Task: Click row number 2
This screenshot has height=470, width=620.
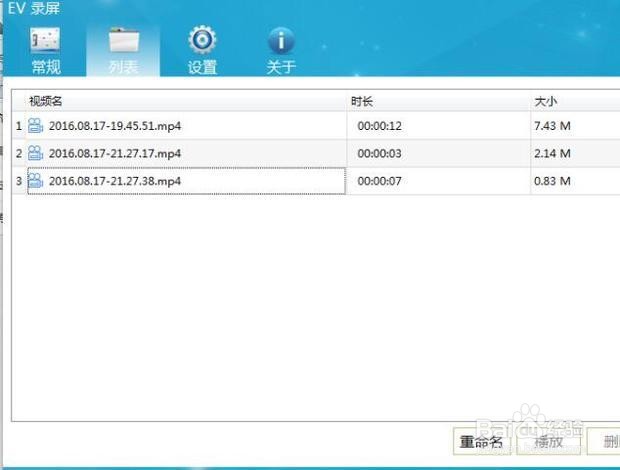Action: pyautogui.click(x=19, y=153)
